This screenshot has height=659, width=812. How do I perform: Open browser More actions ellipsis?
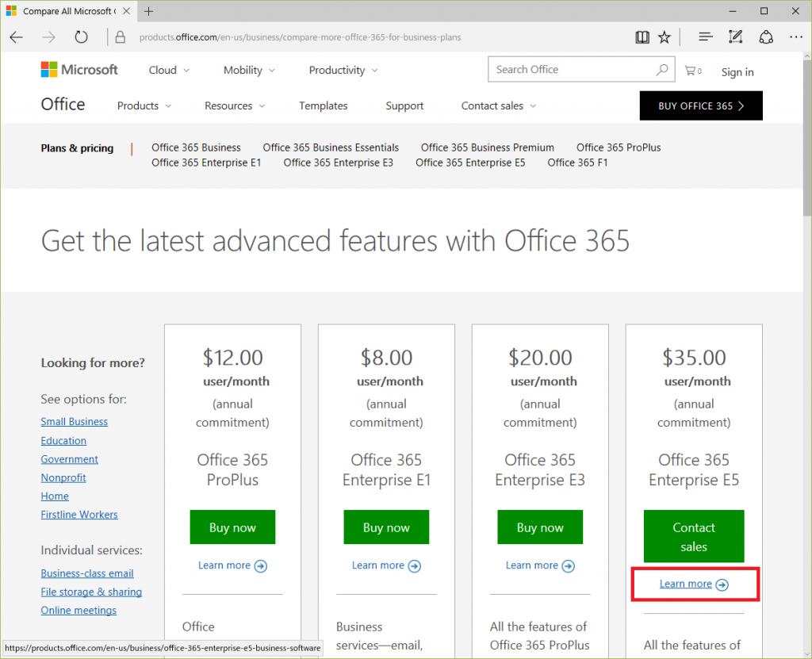coord(796,37)
